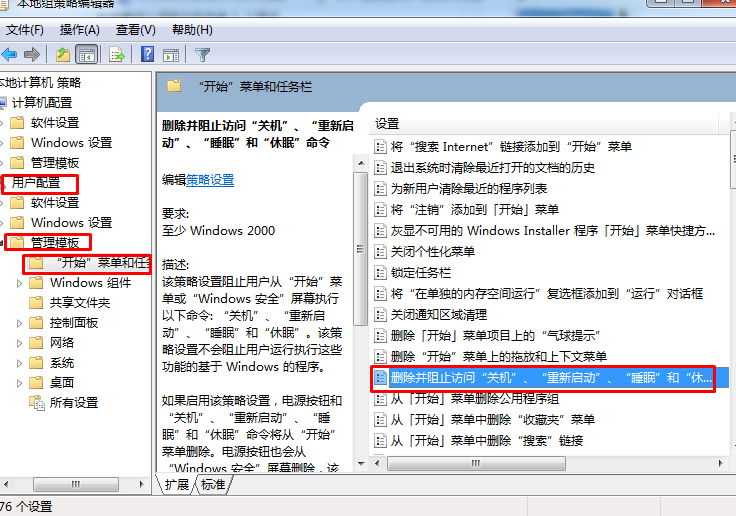This screenshot has height=516, width=736.
Task: Click the Forward arrow toolbar icon
Action: pos(32,55)
